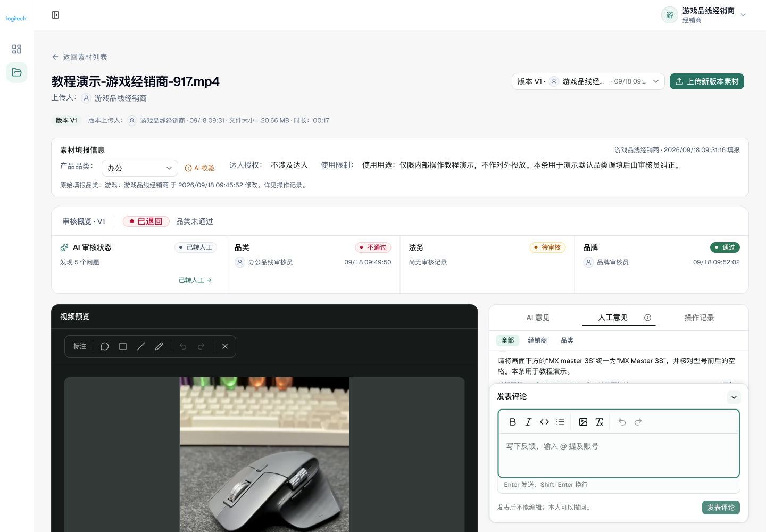Click 上传新版本素材 button
The width and height of the screenshot is (766, 532).
(706, 81)
